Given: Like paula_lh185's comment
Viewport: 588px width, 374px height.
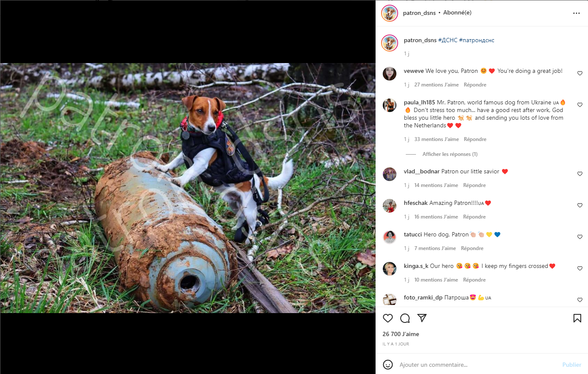Looking at the screenshot, I should [x=579, y=105].
